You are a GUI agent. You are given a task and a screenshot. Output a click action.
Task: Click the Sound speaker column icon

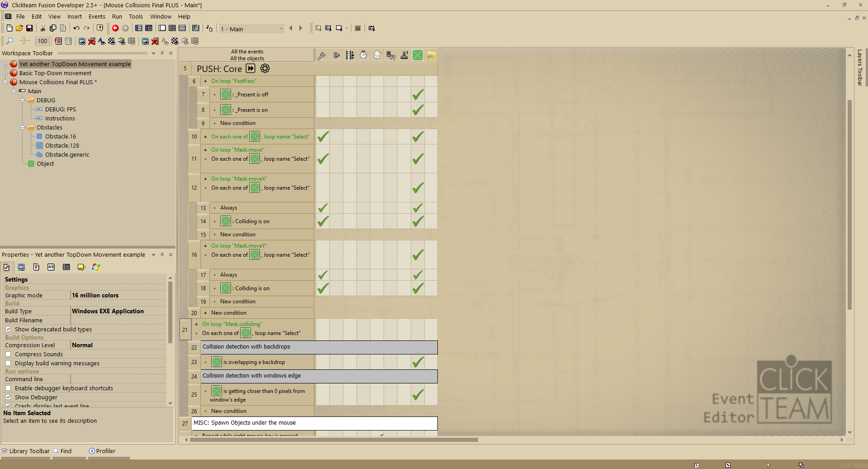pos(337,55)
